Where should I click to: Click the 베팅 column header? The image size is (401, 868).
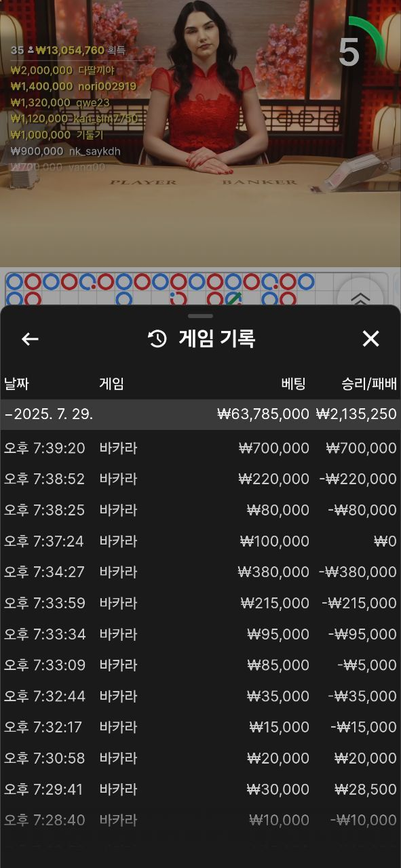point(293,384)
